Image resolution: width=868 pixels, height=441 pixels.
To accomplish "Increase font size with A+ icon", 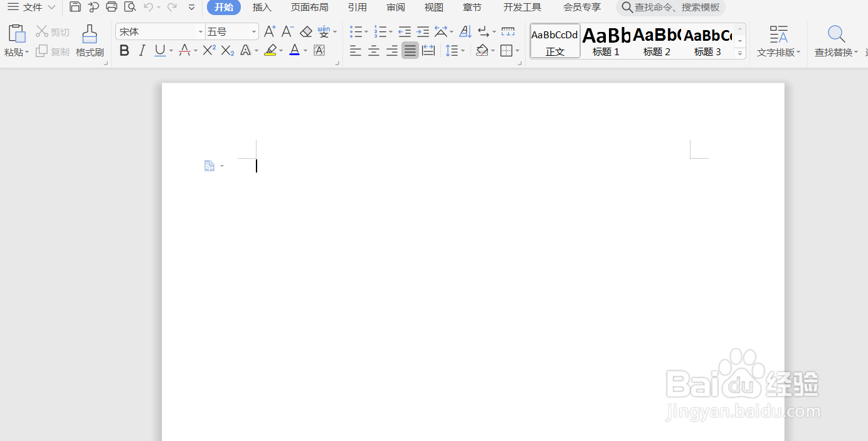I will tap(270, 31).
